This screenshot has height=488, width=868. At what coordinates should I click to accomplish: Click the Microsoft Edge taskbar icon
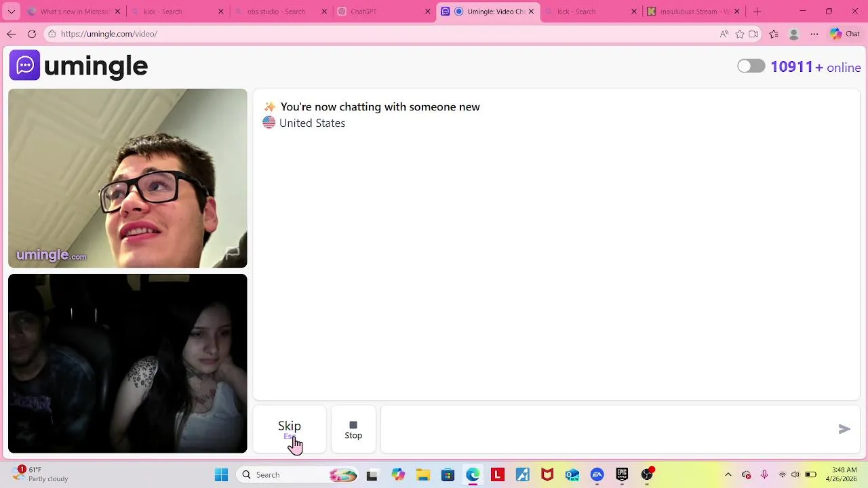coord(473,475)
